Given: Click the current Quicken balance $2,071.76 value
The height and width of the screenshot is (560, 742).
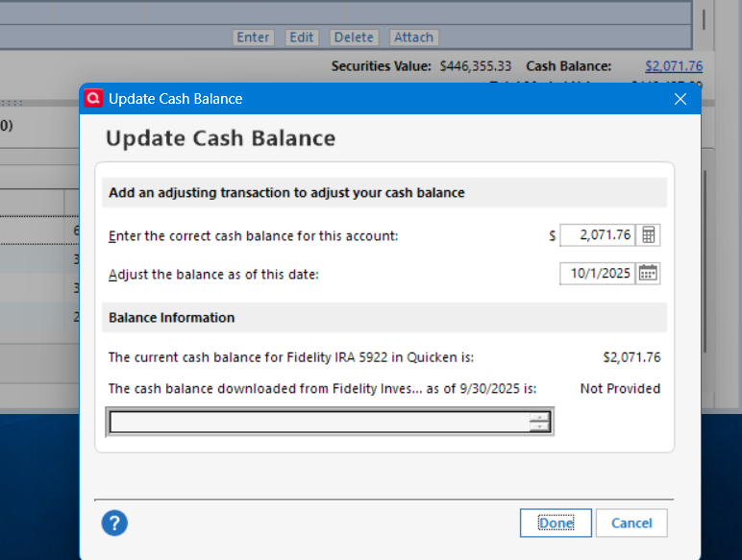Looking at the screenshot, I should 631,357.
